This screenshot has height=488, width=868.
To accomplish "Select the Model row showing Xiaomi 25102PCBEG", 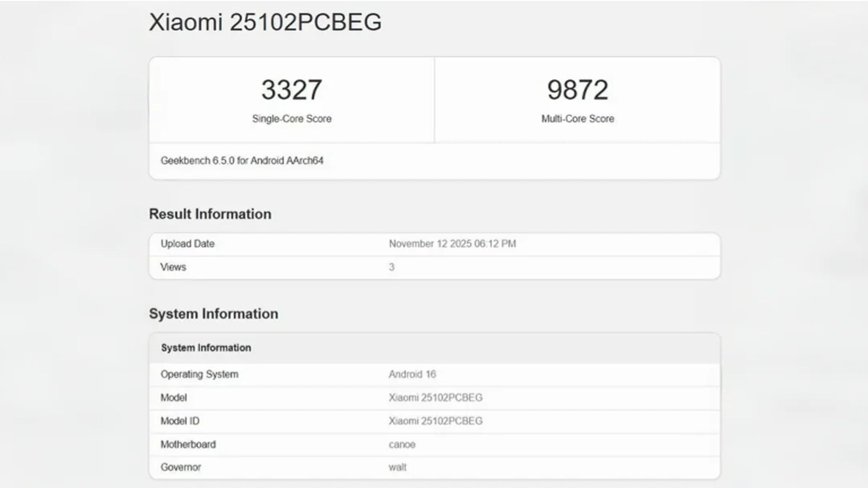I will click(175, 398).
